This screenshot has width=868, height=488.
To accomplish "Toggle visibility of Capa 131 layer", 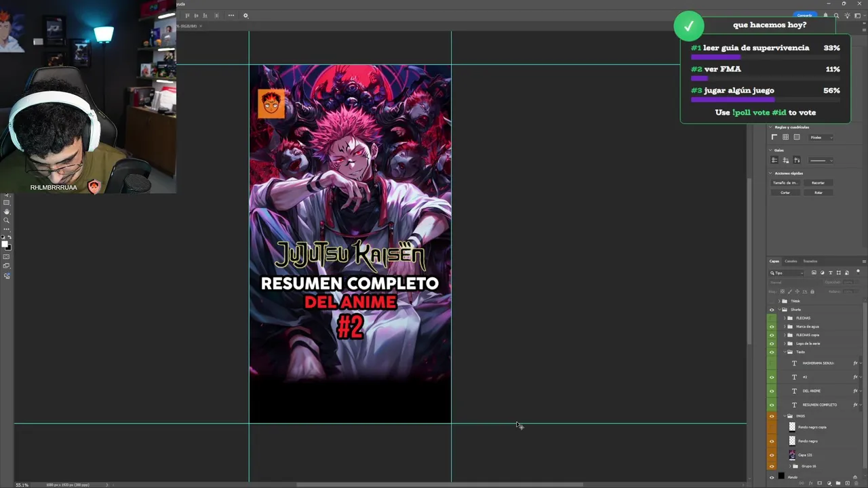I will [772, 455].
